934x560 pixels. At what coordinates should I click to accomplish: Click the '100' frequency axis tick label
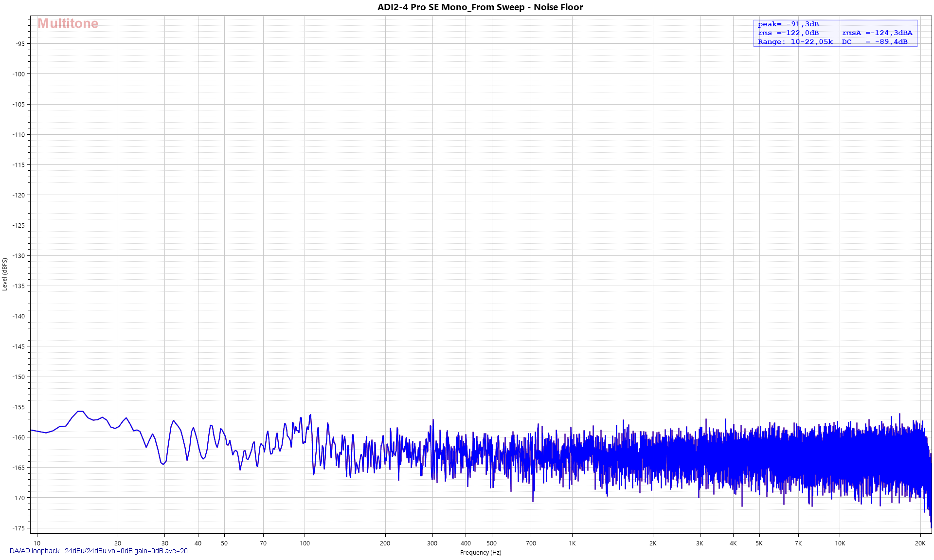(x=305, y=543)
